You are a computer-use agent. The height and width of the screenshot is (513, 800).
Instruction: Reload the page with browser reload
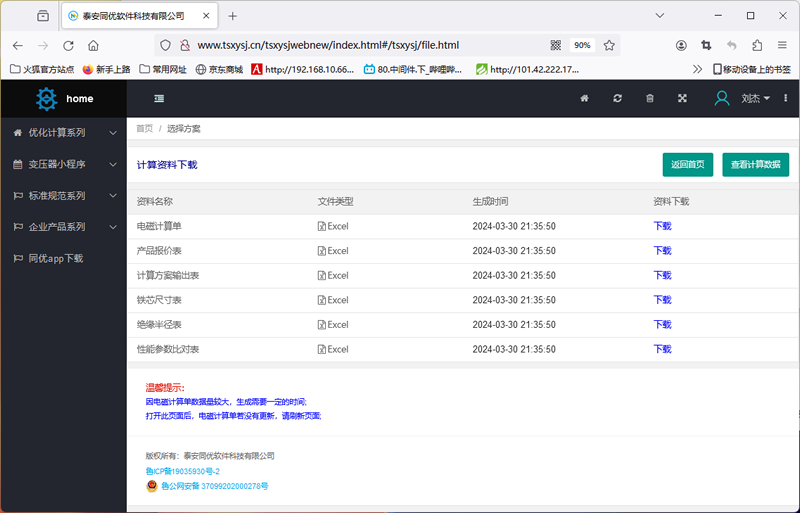68,45
